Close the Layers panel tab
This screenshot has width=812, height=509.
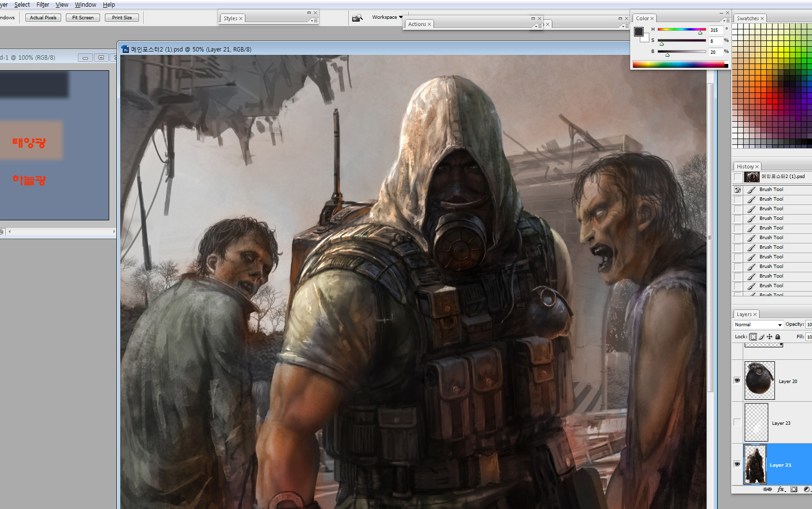(755, 314)
